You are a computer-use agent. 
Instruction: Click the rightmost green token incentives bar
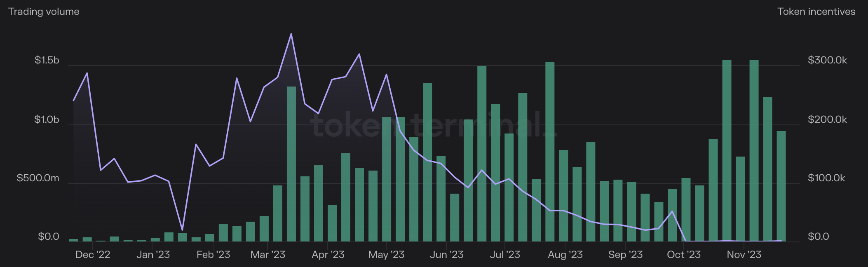[781, 185]
